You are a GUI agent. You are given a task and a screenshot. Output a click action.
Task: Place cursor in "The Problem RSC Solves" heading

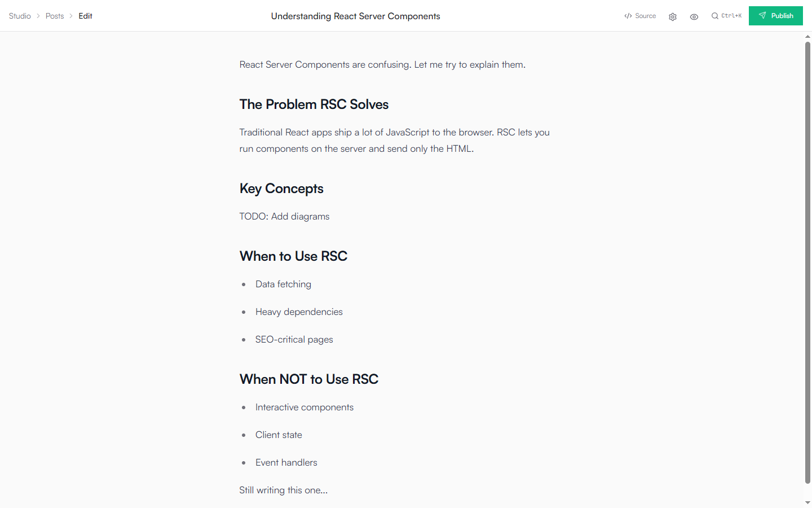coord(314,104)
